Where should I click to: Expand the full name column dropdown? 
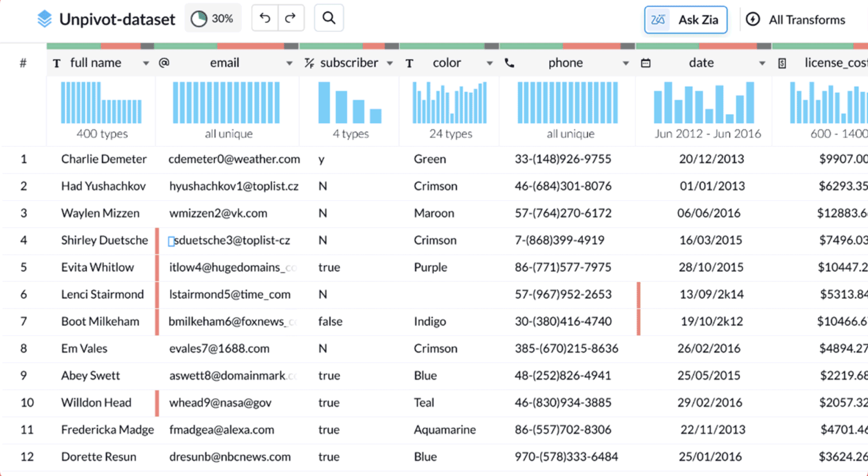(x=146, y=63)
